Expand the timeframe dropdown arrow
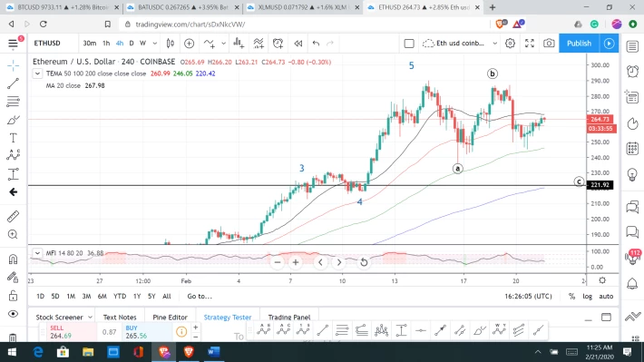Viewport: 644px width, 362px height. (155, 44)
